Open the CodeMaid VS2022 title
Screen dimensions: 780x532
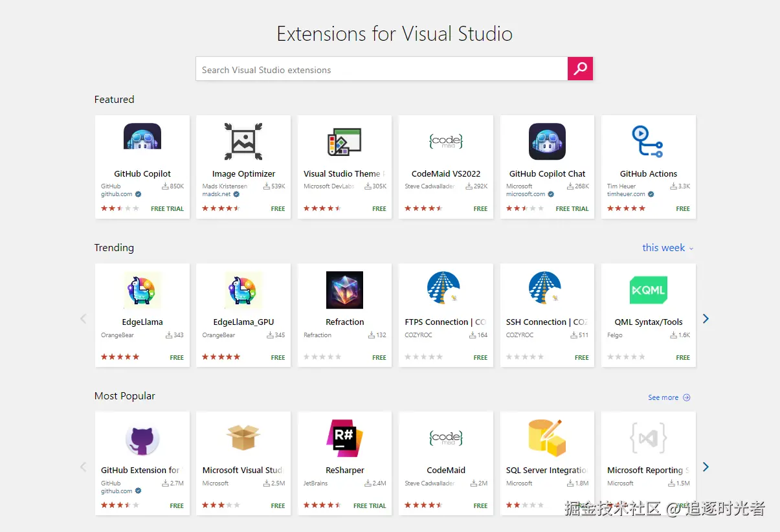click(x=446, y=173)
